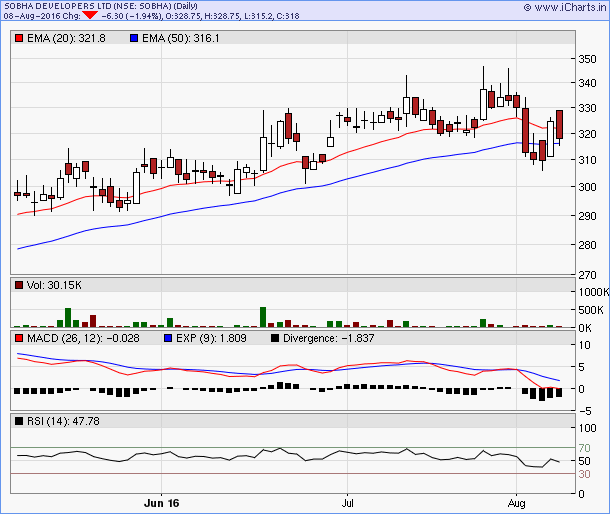The width and height of the screenshot is (610, 514).
Task: Click the RSI 30 oversold level label
Action: click(x=584, y=474)
